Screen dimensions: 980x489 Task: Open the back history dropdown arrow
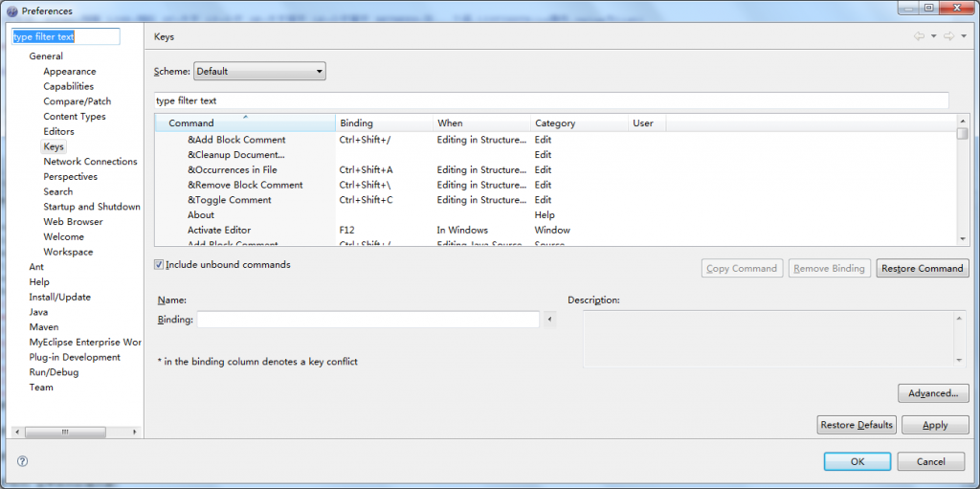[934, 36]
